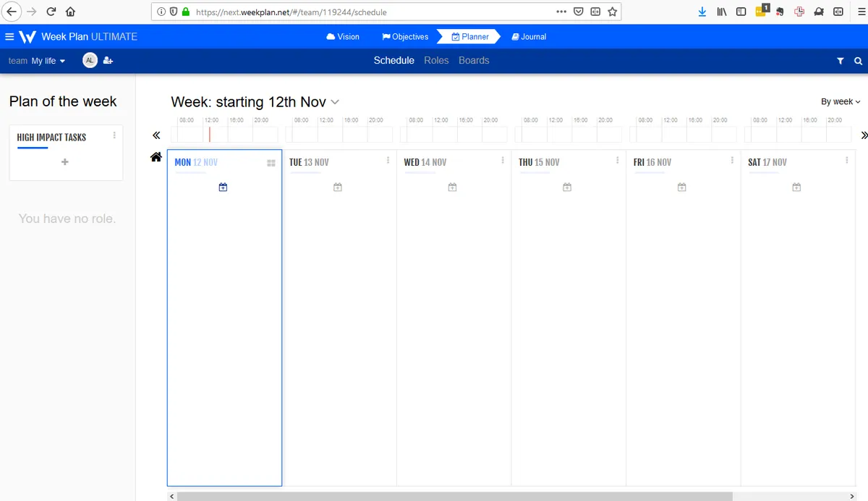This screenshot has height=501, width=868.
Task: Open browser downloads arrow
Action: [x=702, y=12]
